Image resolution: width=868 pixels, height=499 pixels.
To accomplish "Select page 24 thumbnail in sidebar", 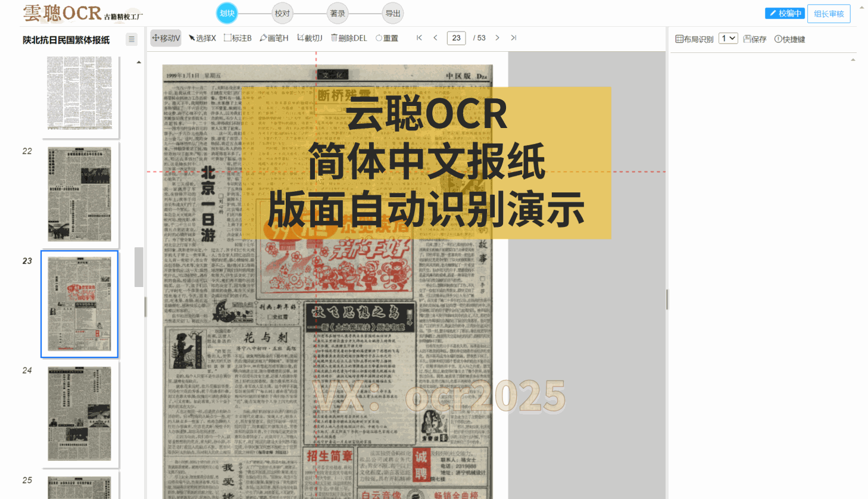I will point(79,413).
